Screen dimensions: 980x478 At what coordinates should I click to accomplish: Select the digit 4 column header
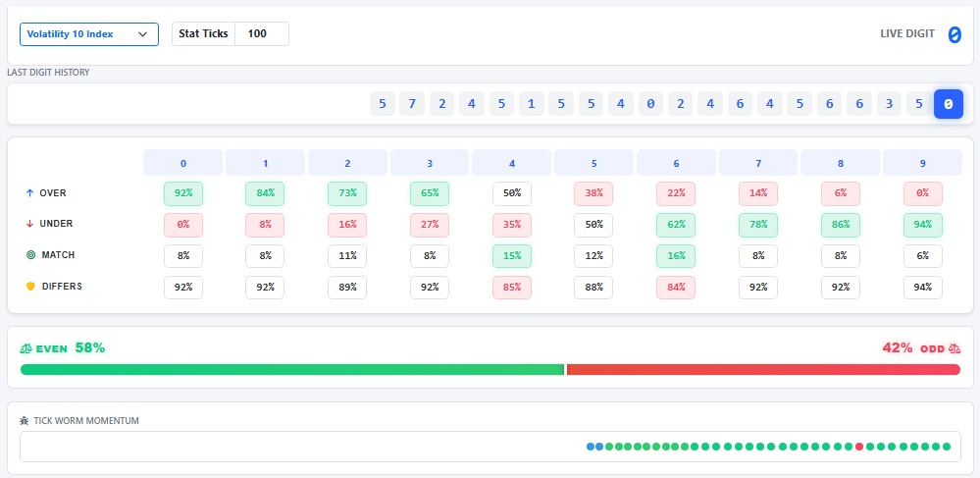[511, 163]
